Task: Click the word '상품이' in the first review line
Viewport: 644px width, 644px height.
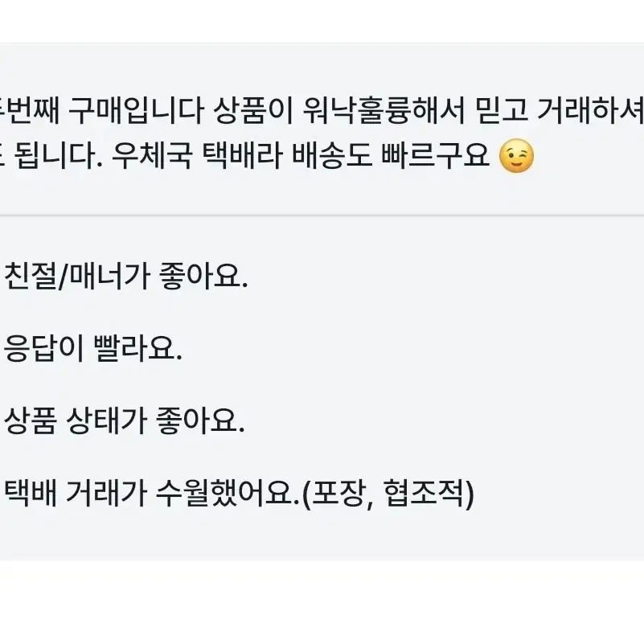Action: tap(253, 110)
